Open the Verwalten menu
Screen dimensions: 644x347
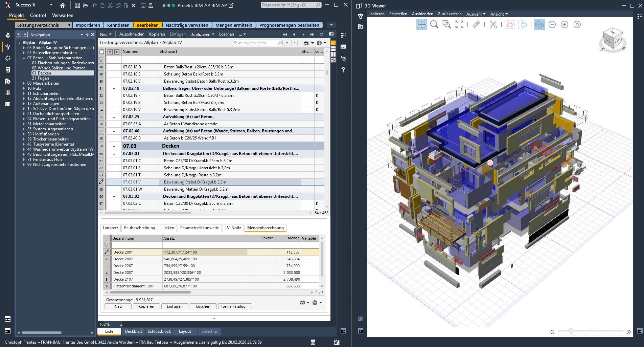[x=63, y=15]
